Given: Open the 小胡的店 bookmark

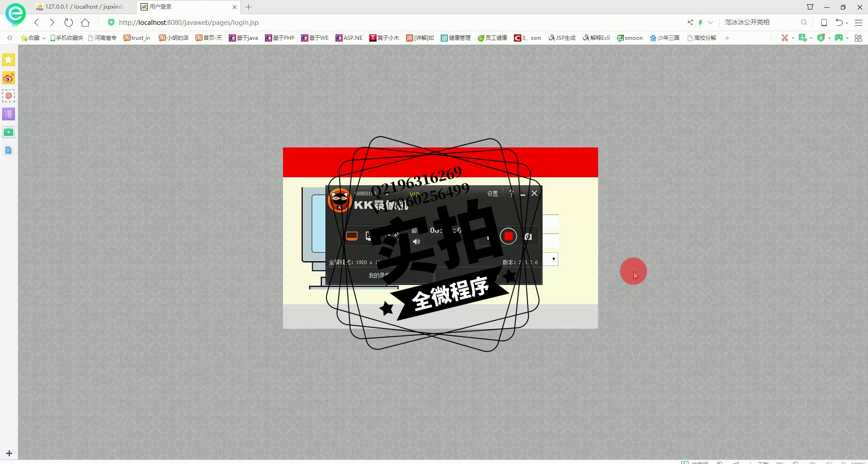Looking at the screenshot, I should 174,38.
